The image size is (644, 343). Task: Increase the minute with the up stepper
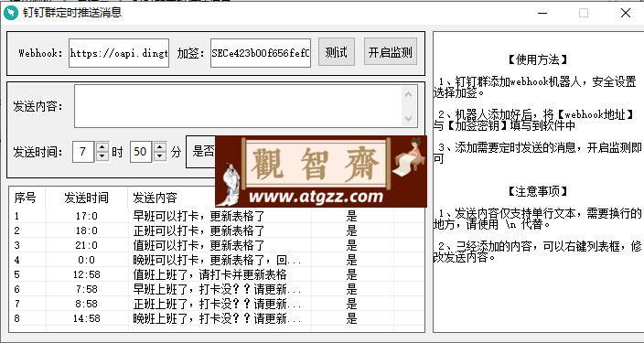160,147
